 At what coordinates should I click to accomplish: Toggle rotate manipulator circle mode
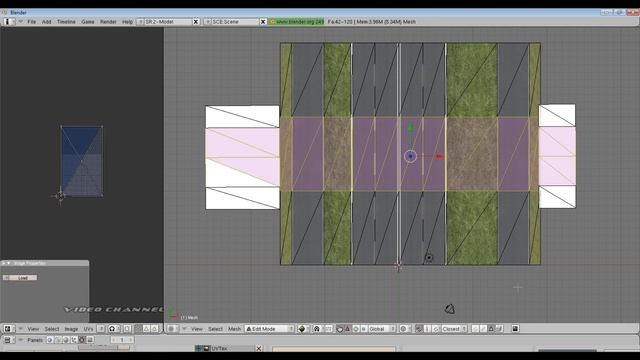(x=356, y=329)
